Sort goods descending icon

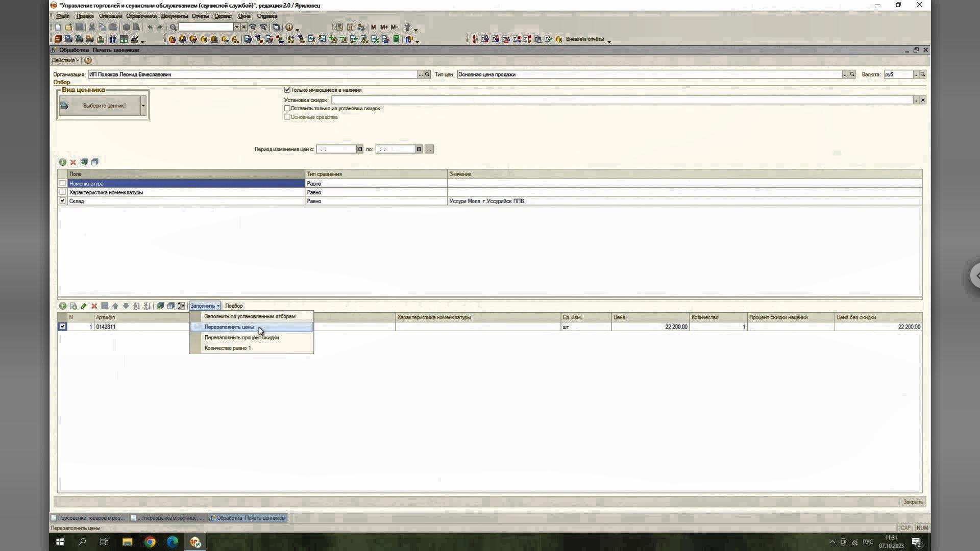(x=147, y=306)
